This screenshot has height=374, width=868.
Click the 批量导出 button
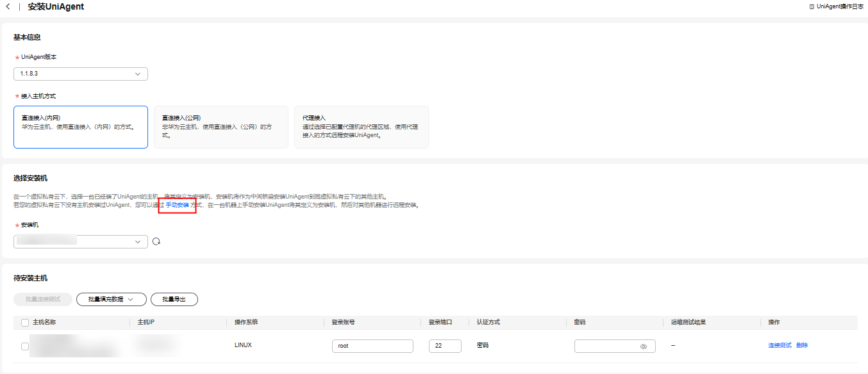[x=174, y=299]
